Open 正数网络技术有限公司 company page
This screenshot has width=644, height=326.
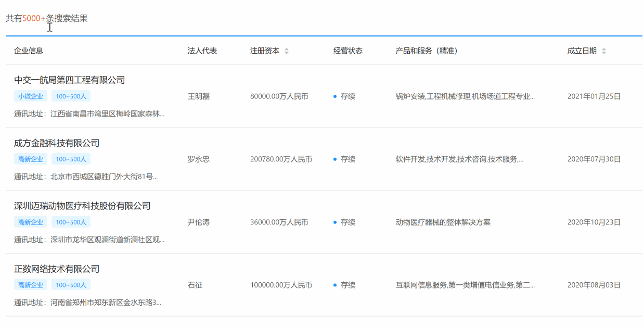pos(57,269)
